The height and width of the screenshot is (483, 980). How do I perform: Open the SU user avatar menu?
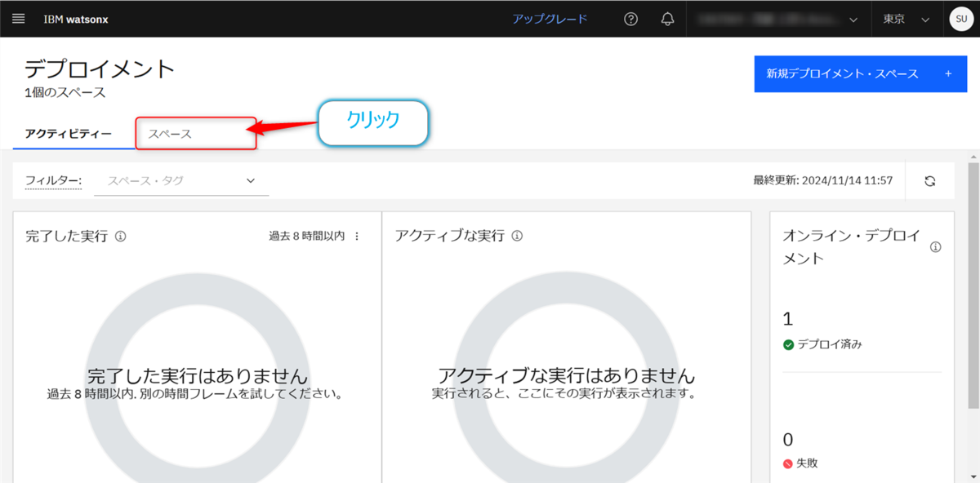960,19
